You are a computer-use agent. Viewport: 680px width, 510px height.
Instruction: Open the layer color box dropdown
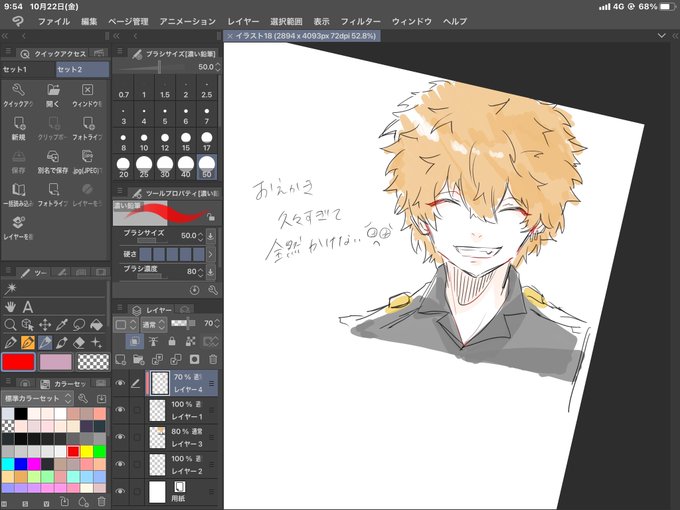tap(127, 324)
